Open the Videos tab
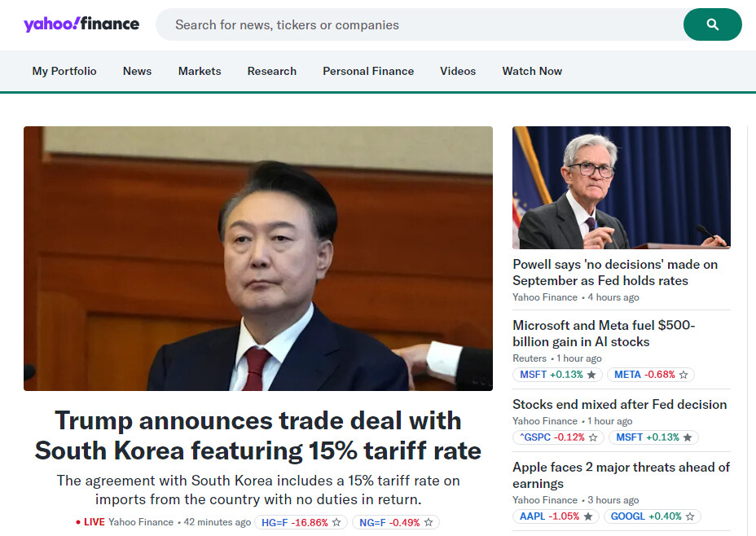Screen dimensions: 756x536 (458, 71)
